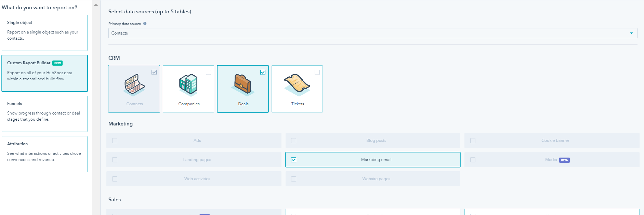The width and height of the screenshot is (644, 215).
Task: Click the Tickets card label
Action: (x=298, y=104)
